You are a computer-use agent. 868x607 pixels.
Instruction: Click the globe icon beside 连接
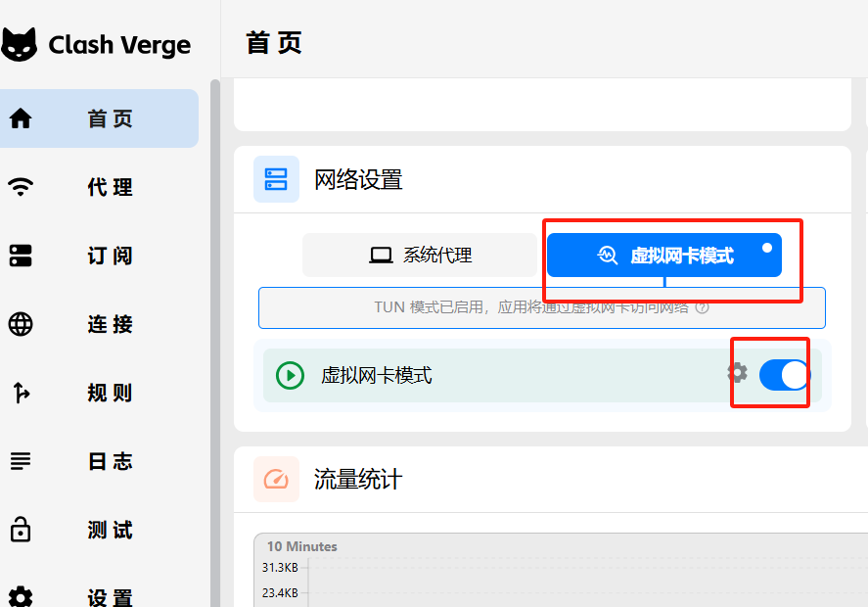(21, 324)
